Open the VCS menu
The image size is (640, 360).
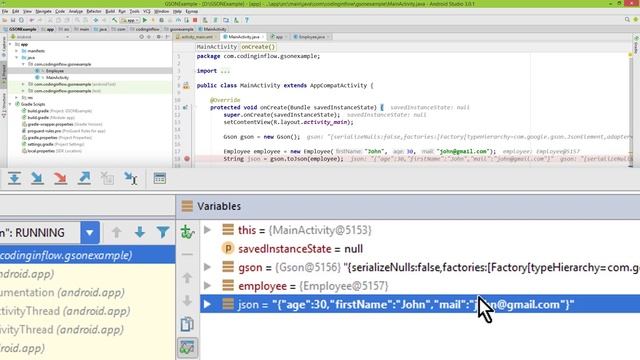coord(147,11)
